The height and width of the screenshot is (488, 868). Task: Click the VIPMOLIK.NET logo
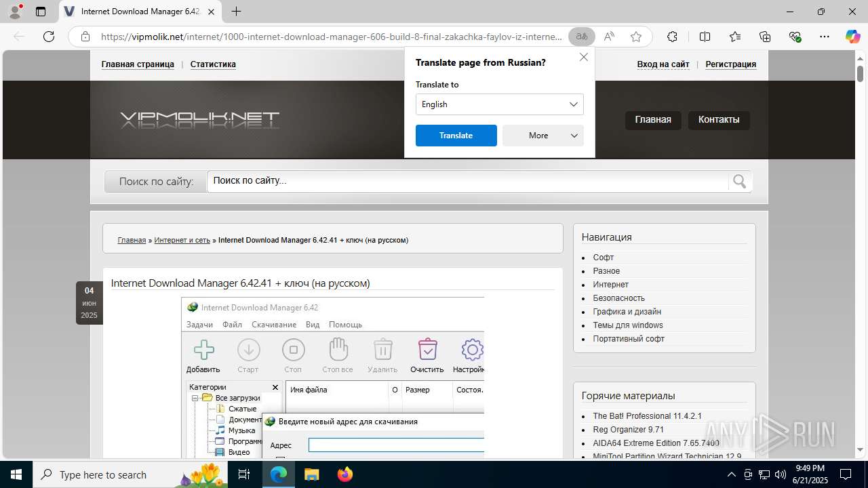click(199, 120)
